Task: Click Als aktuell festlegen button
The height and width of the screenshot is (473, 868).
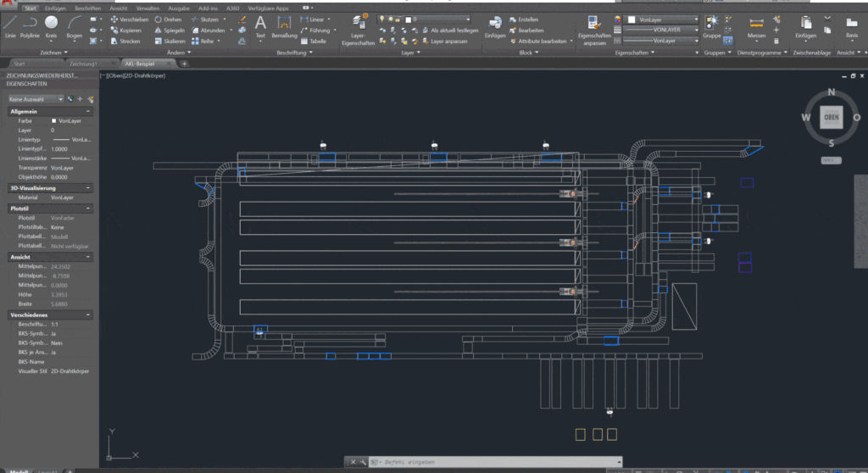Action: click(x=449, y=31)
